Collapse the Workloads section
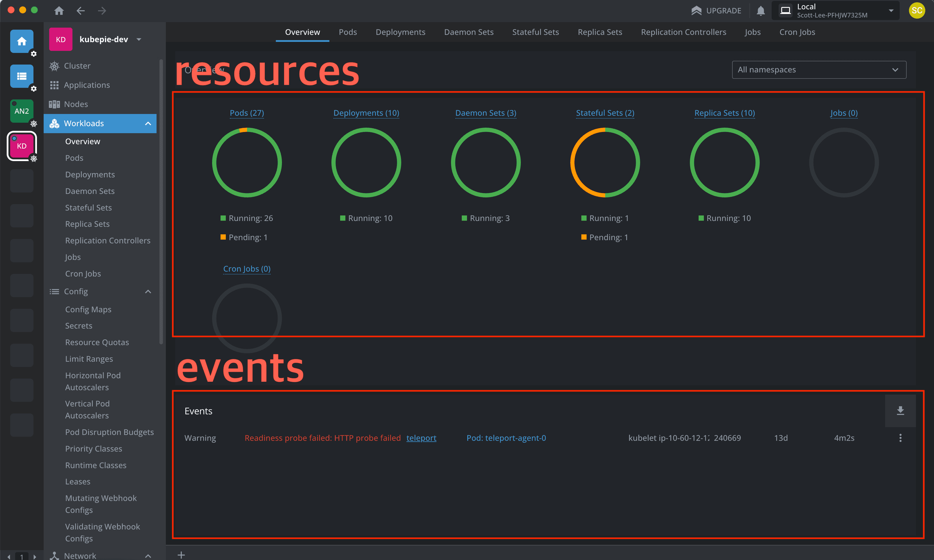This screenshot has width=934, height=560. [x=148, y=123]
